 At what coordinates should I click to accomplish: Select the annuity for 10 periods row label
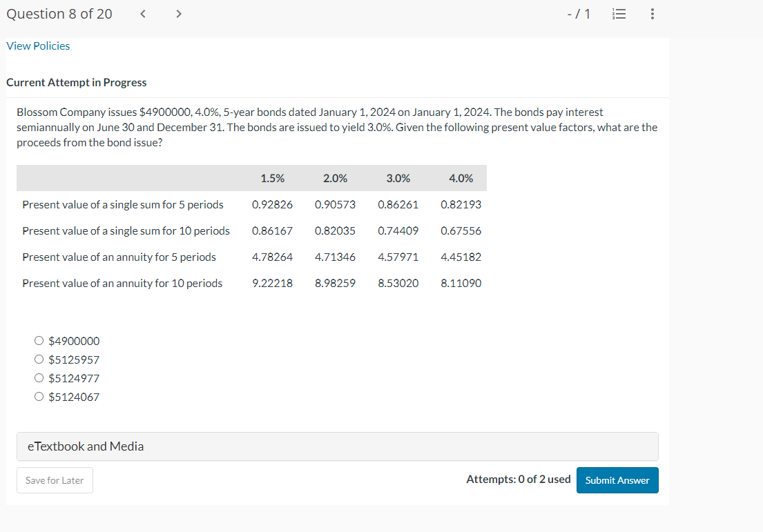point(122,283)
